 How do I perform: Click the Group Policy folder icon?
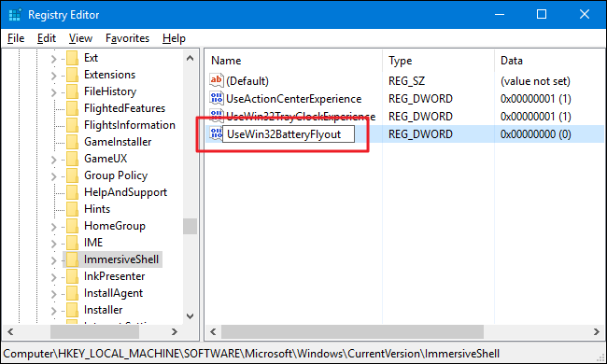pos(73,175)
